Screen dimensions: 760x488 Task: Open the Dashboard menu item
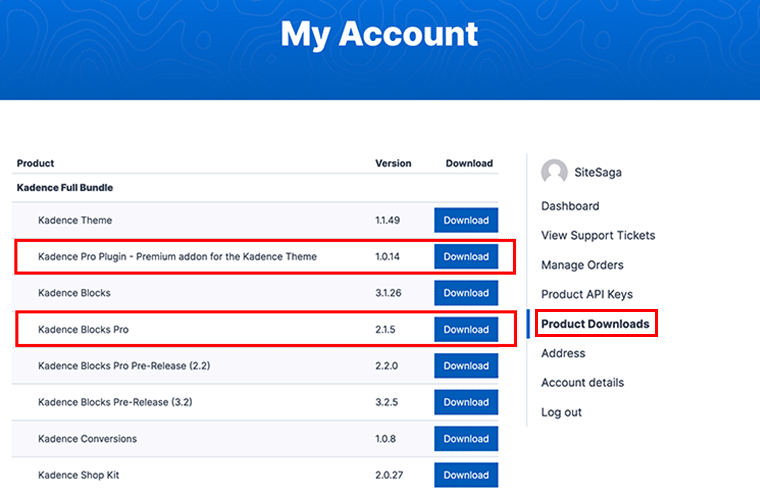(x=570, y=206)
